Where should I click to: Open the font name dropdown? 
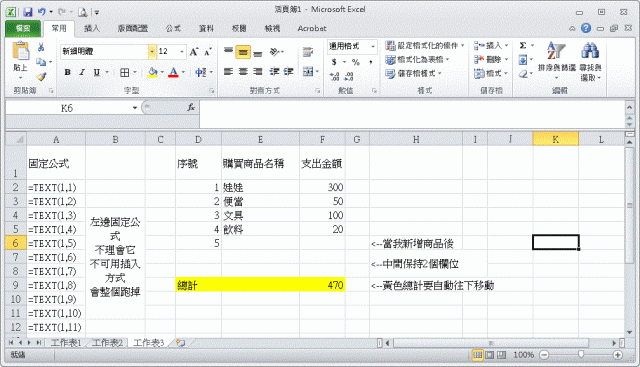click(152, 51)
